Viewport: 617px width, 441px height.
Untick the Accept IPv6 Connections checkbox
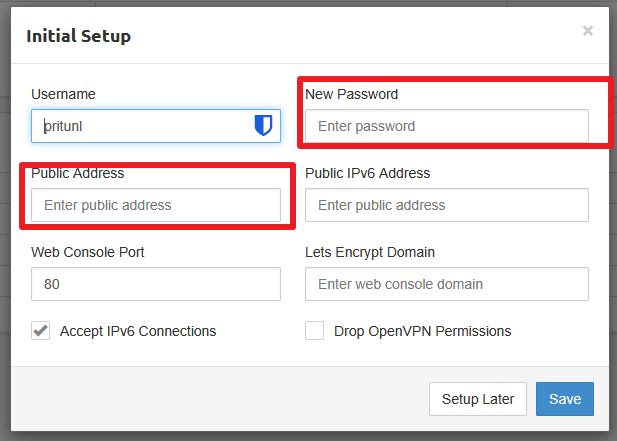point(41,331)
